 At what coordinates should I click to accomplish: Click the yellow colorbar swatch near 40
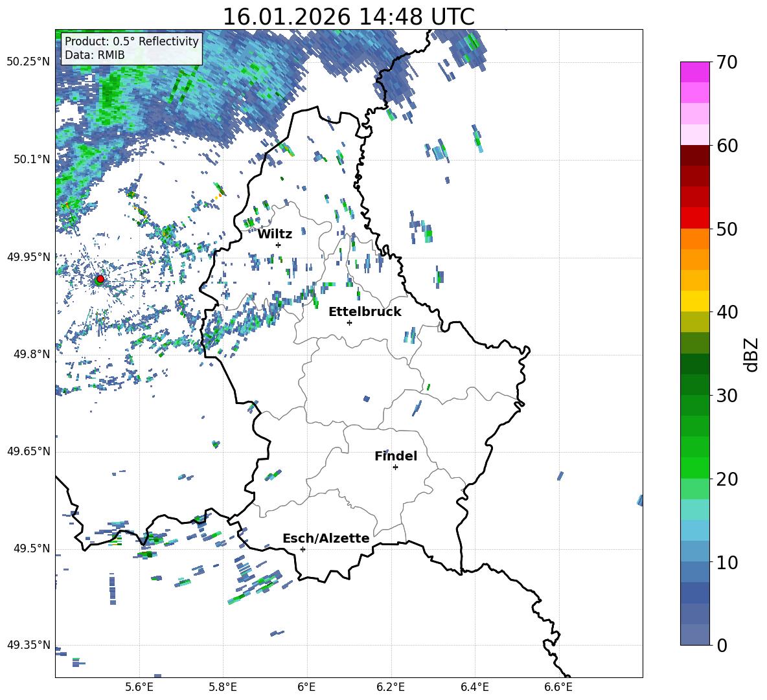pos(694,301)
